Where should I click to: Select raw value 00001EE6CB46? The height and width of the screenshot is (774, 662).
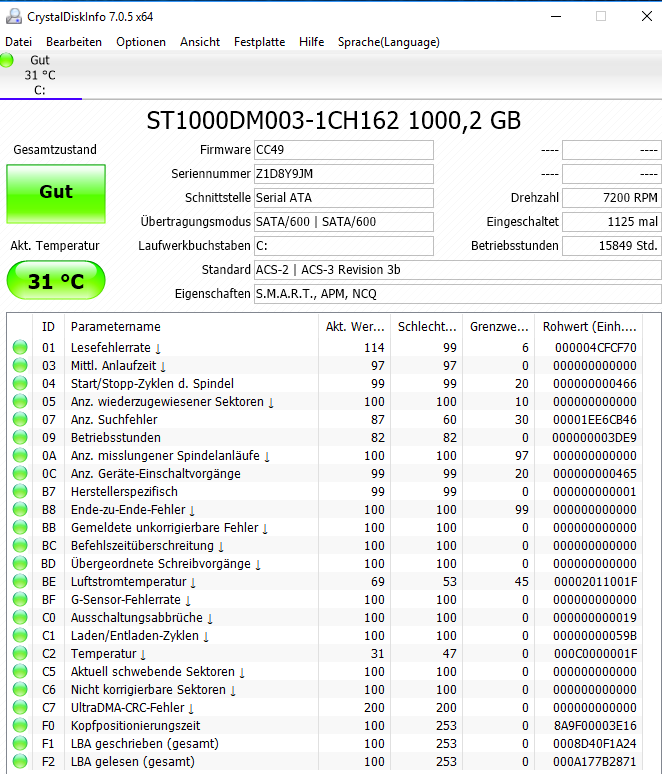pos(595,420)
